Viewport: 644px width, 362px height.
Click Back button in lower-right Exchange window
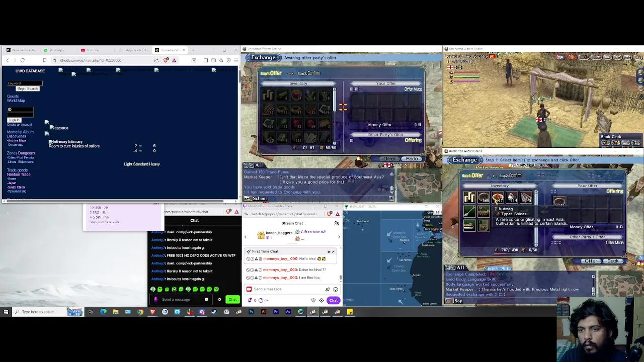click(613, 261)
